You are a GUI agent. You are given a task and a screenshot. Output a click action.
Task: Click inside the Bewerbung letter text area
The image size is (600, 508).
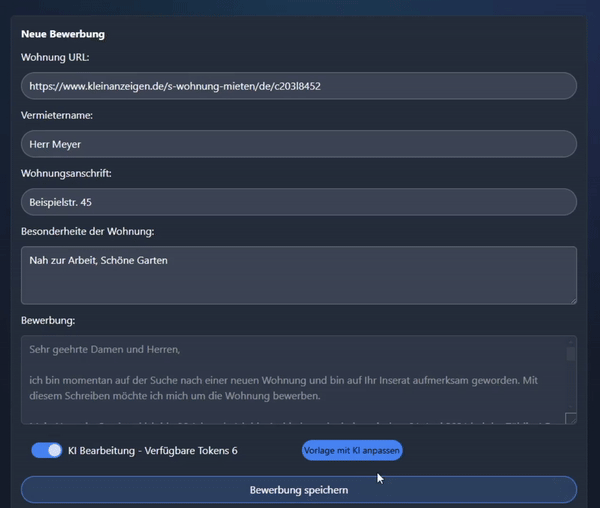[290, 380]
